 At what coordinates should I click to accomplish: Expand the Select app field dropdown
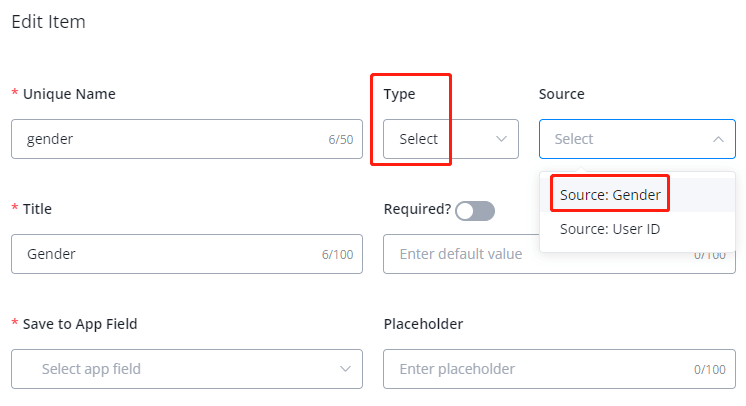click(187, 369)
